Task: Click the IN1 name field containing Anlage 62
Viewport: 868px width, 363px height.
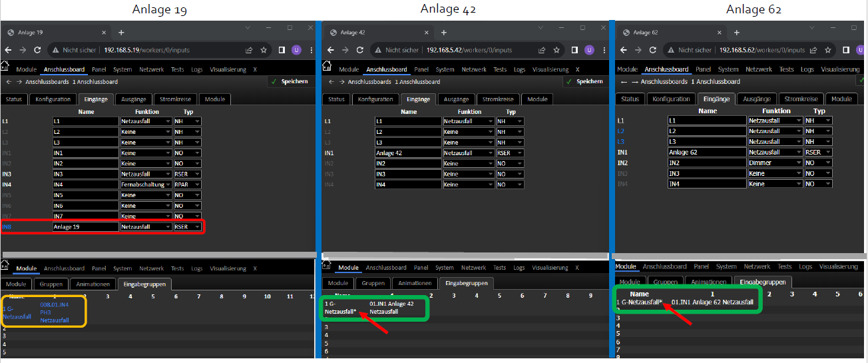Action: click(x=707, y=153)
